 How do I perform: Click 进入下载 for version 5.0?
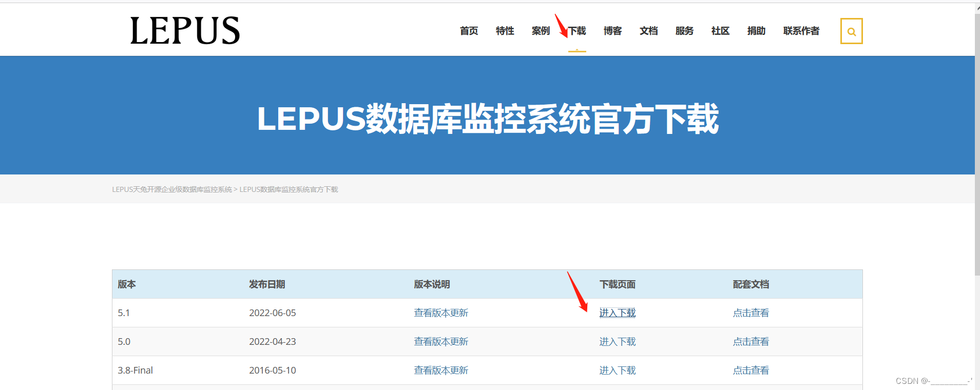[x=618, y=342]
